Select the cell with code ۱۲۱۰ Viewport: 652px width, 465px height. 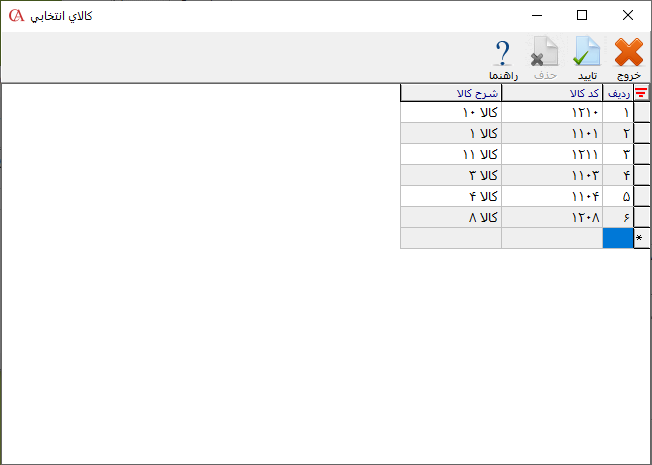[x=552, y=113]
